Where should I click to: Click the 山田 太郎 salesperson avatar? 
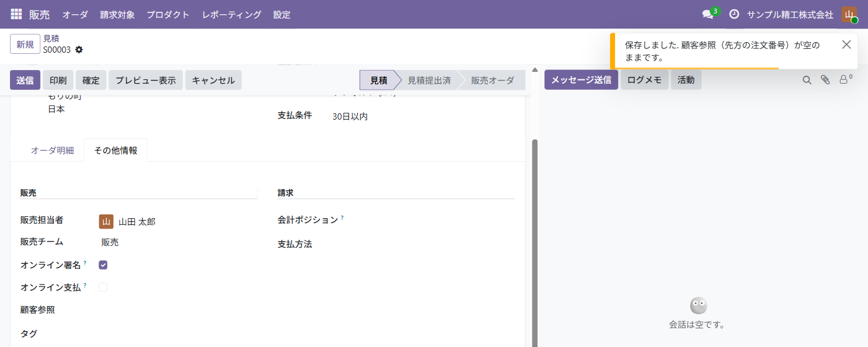[106, 221]
